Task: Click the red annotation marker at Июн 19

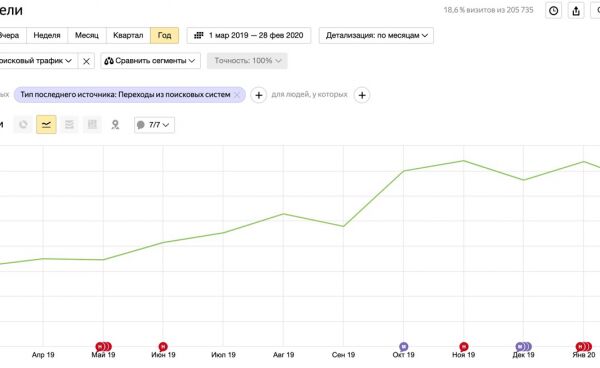Action: 163,347
